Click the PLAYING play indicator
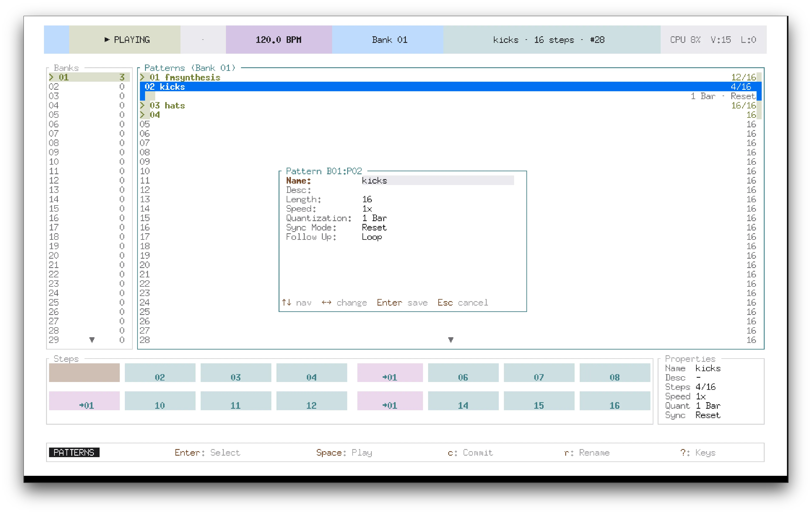Image resolution: width=812 pixels, height=514 pixels. [x=127, y=39]
